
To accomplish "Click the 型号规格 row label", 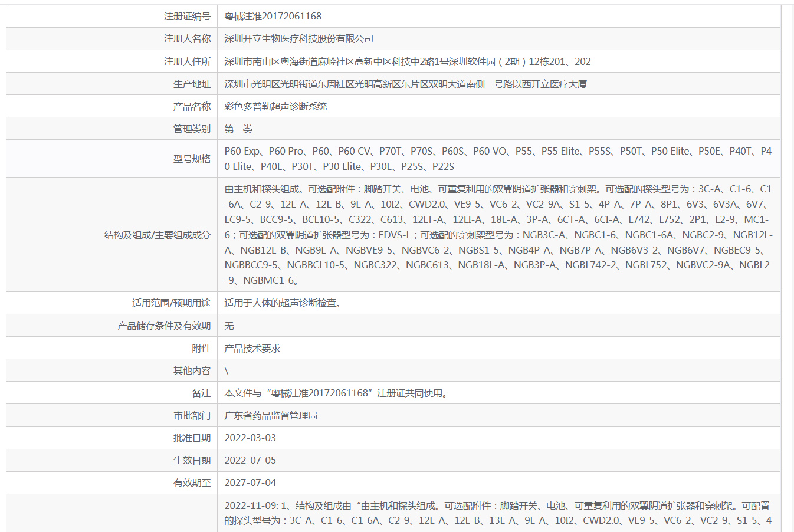I will pyautogui.click(x=192, y=159).
